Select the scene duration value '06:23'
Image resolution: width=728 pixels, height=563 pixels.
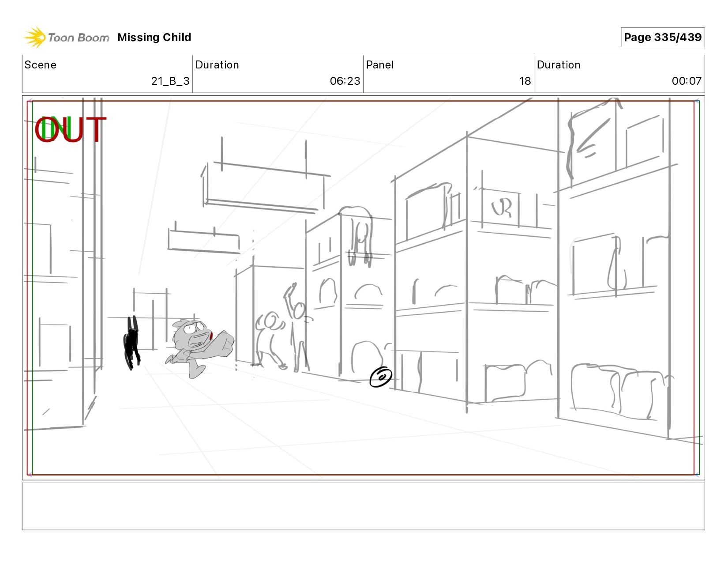[x=345, y=81]
